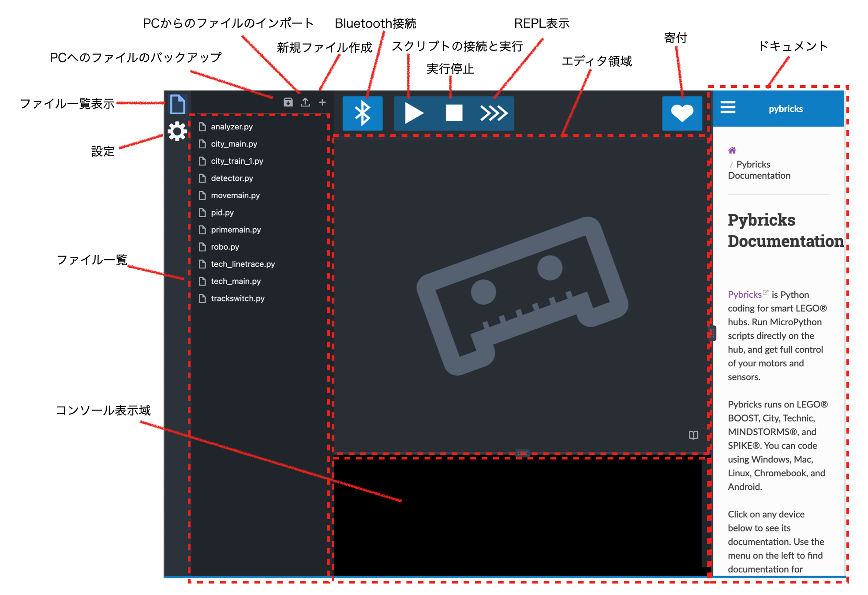Click the console panel resize handle

click(x=522, y=453)
